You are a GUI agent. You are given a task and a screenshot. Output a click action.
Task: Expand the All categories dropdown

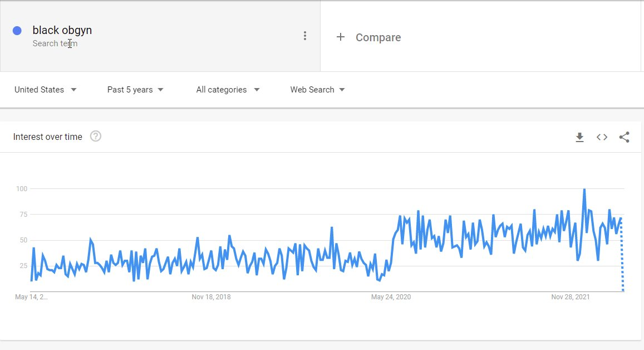(x=228, y=90)
